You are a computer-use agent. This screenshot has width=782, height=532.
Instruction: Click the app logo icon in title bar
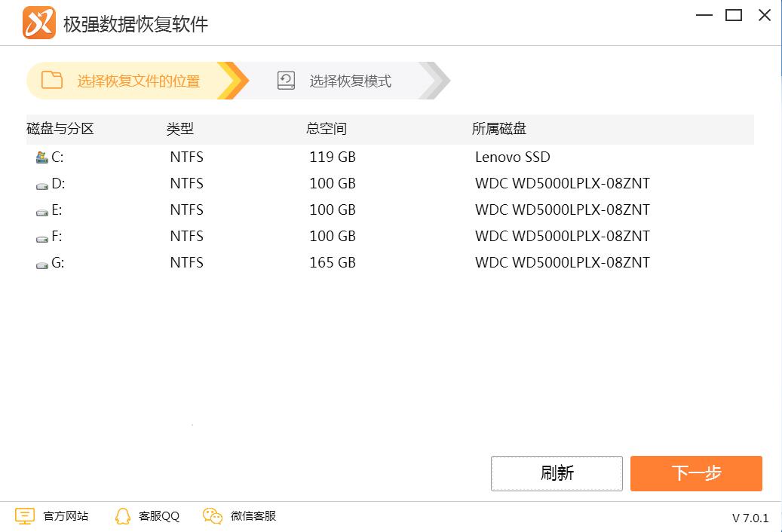(39, 23)
